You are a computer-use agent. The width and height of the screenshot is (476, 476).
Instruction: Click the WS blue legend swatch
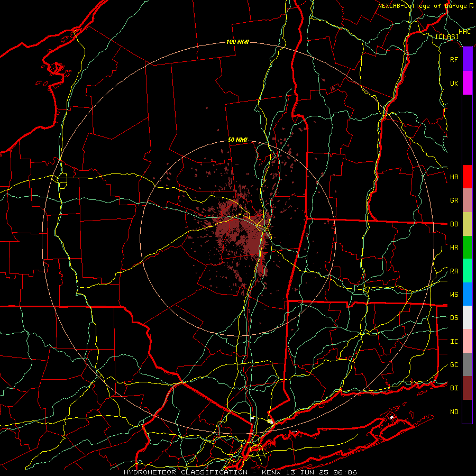click(467, 294)
